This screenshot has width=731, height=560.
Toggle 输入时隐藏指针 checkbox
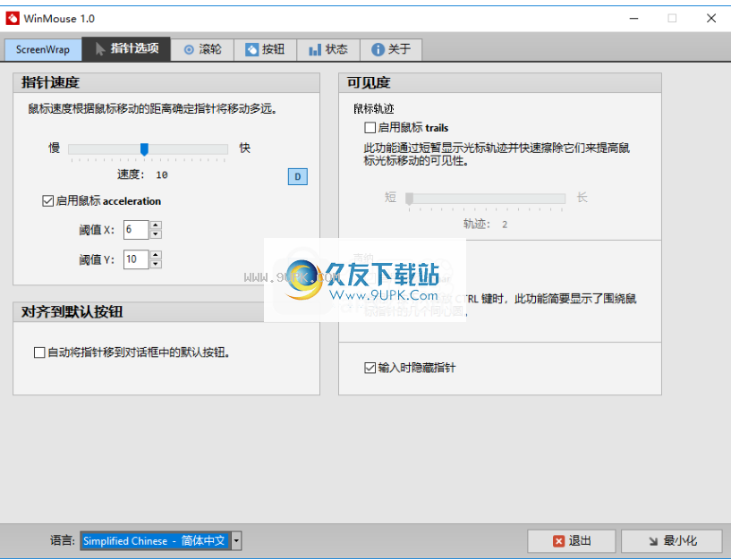(370, 368)
